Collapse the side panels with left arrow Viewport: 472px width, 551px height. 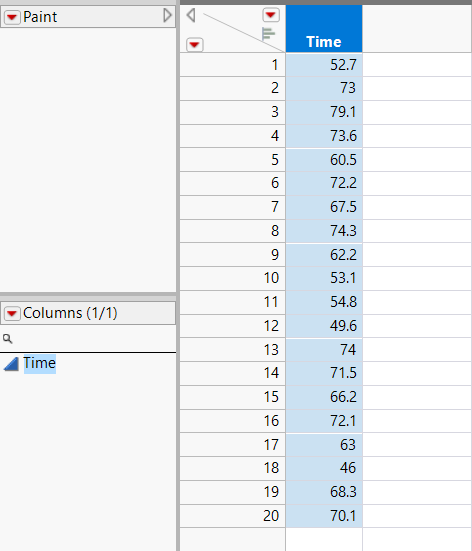pyautogui.click(x=191, y=15)
